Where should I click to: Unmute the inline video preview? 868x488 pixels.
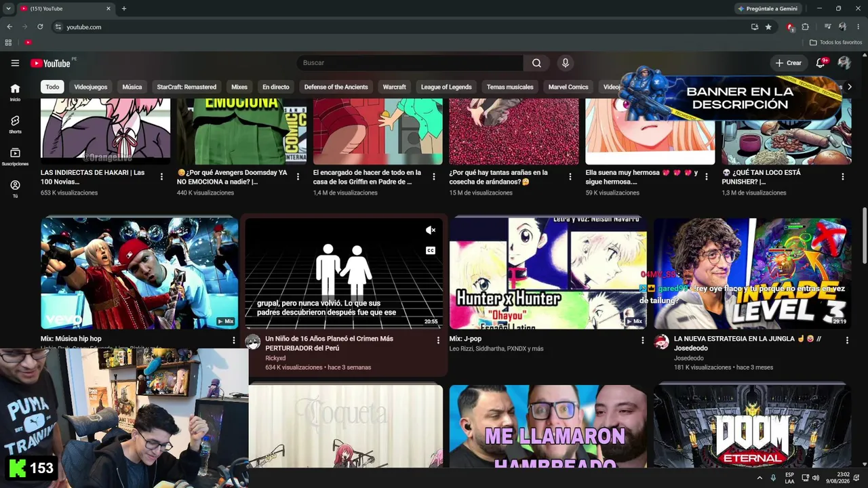click(x=431, y=230)
